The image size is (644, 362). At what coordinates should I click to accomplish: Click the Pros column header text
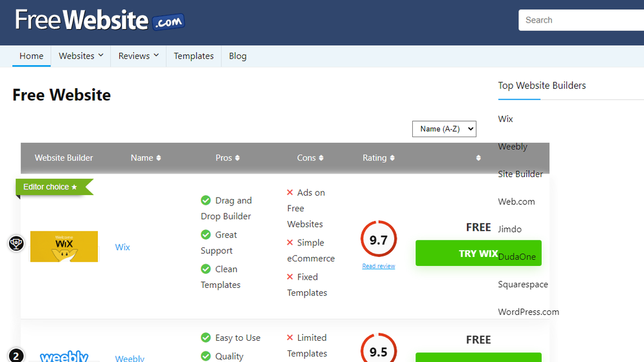pyautogui.click(x=224, y=158)
